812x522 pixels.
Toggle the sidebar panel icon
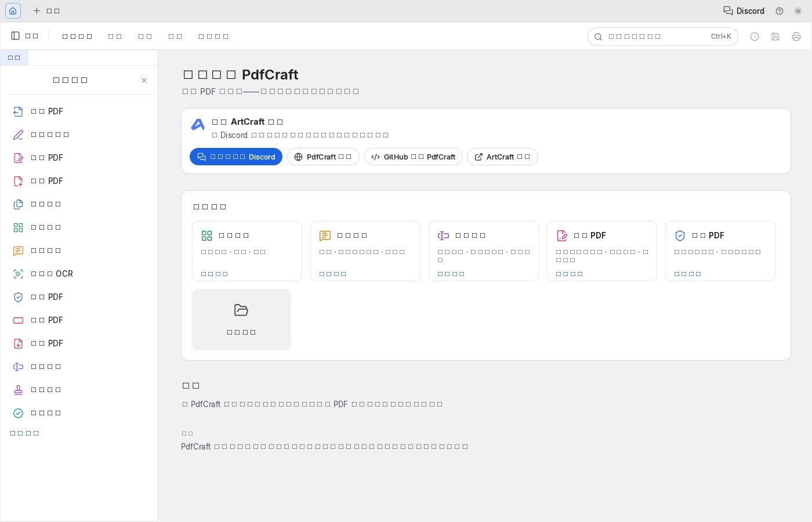(16, 36)
